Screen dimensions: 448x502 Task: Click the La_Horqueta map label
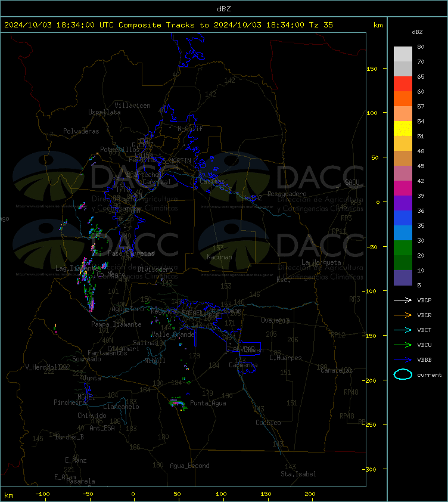[321, 262]
